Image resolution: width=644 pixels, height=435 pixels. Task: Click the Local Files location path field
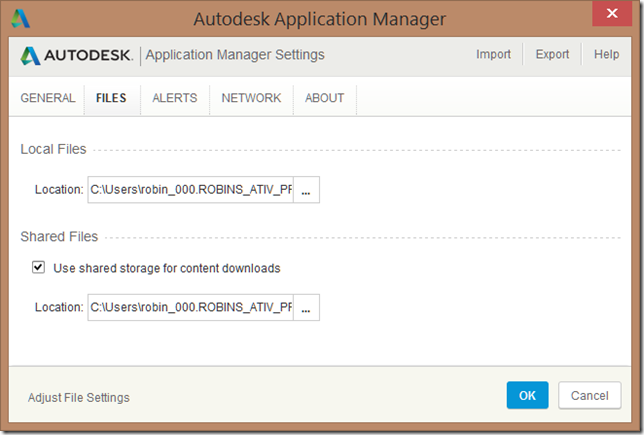point(190,189)
